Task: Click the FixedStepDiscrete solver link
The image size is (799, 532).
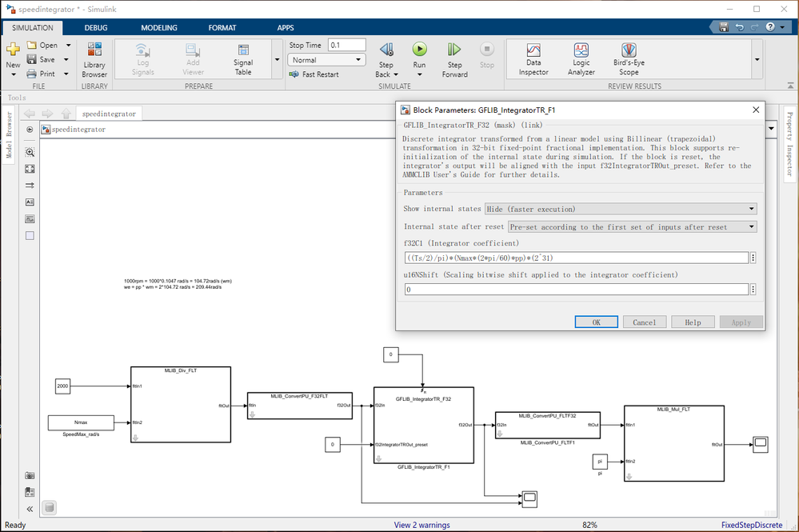Action: (752, 525)
